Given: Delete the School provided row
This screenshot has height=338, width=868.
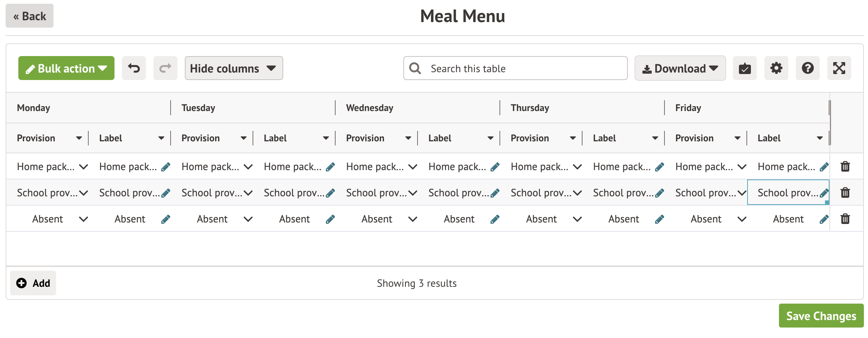Looking at the screenshot, I should pos(845,193).
